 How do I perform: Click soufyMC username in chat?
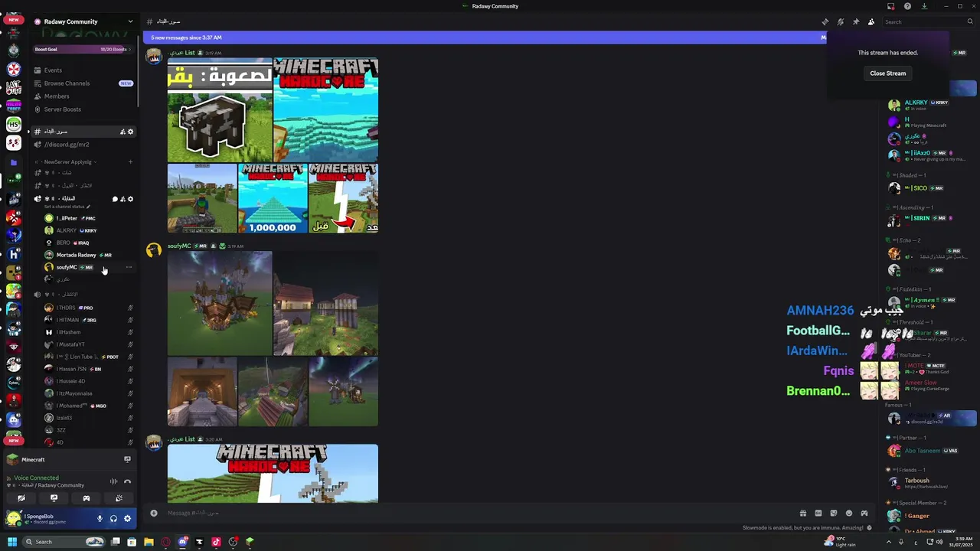179,246
